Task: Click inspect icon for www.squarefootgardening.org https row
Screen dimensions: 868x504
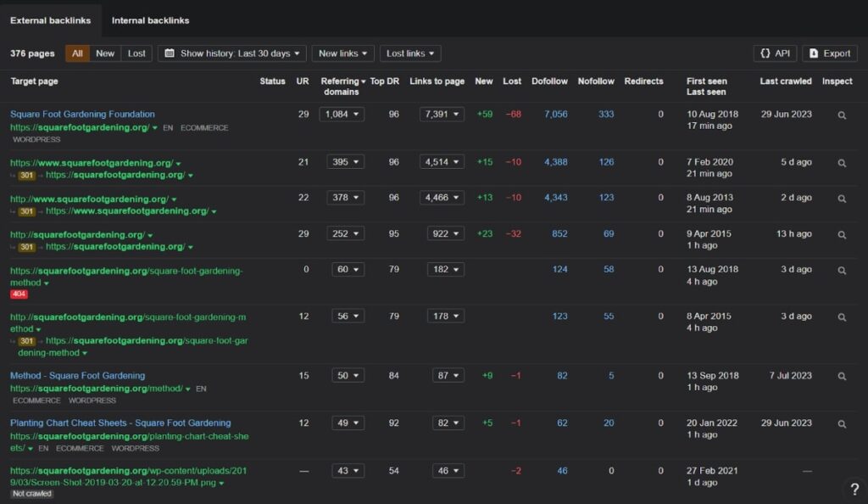Action: pyautogui.click(x=842, y=163)
